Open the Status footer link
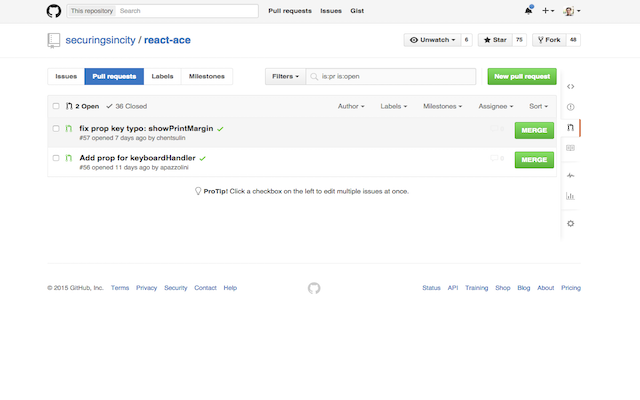Image resolution: width=640 pixels, height=400 pixels. click(x=431, y=288)
